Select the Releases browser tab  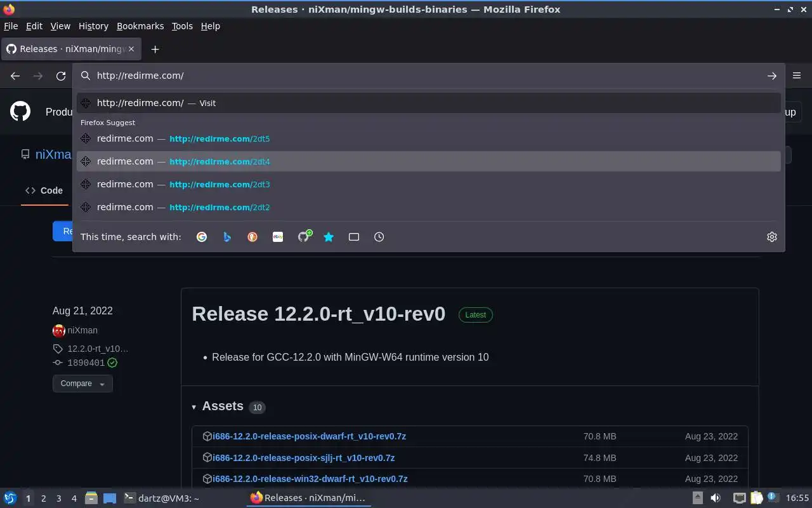tap(70, 49)
